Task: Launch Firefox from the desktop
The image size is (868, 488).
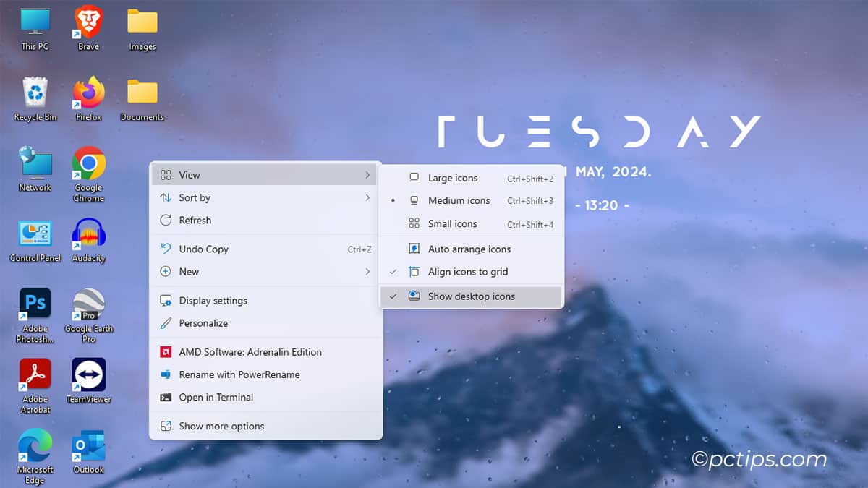Action: pos(88,99)
